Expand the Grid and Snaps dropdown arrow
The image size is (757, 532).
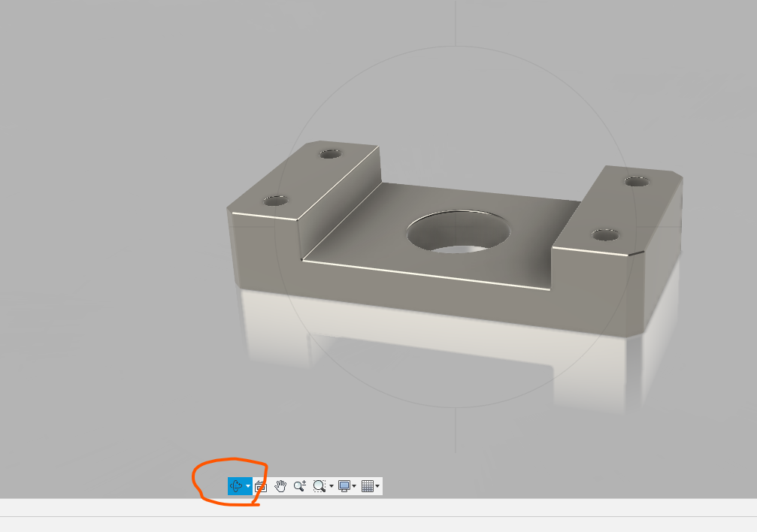377,486
